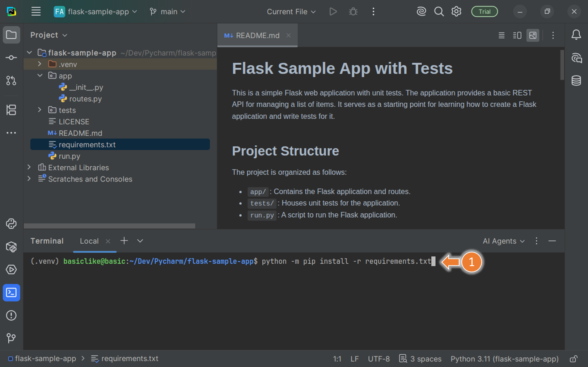The image size is (588, 367).
Task: Click the Terminal tool window icon
Action: click(x=11, y=293)
